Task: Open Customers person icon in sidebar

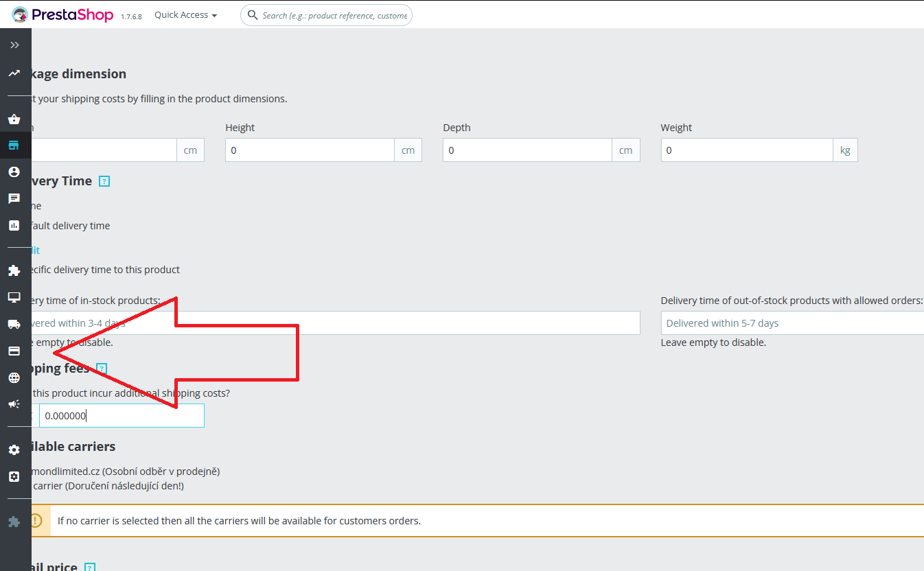Action: coord(14,172)
